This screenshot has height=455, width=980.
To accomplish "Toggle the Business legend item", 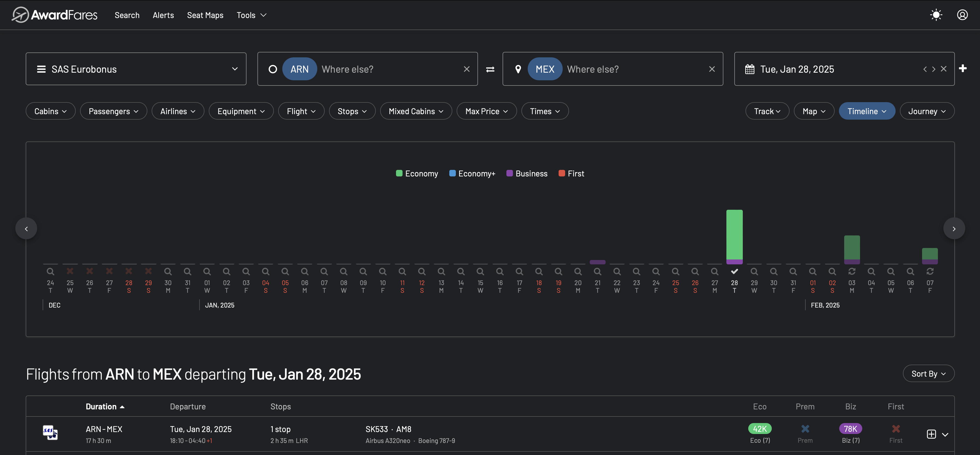I will [x=527, y=173].
